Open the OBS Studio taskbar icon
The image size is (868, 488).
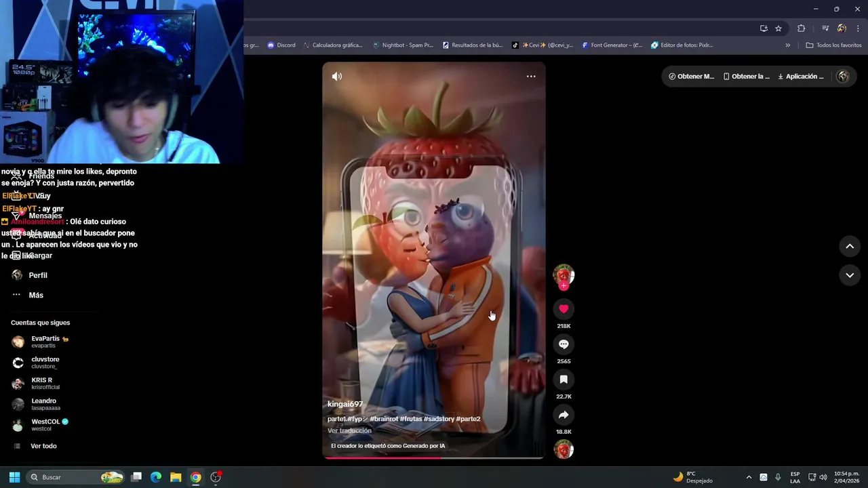coord(216,477)
